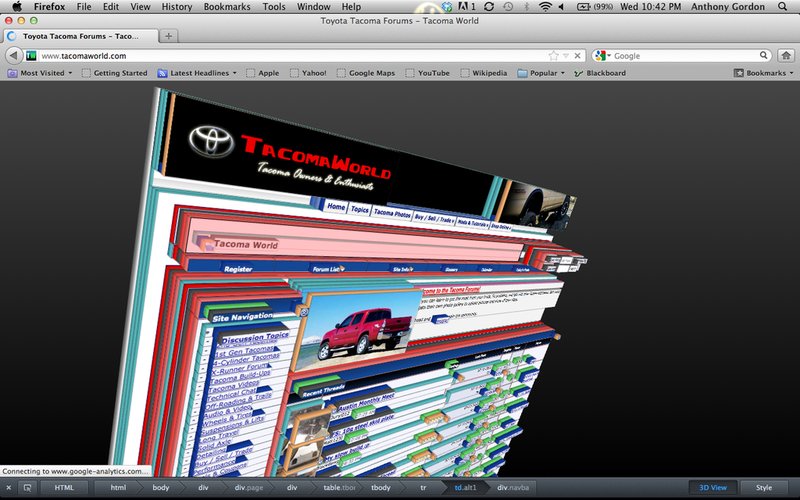
Task: Expand the Latest Headlines feed dropdown
Action: point(197,73)
